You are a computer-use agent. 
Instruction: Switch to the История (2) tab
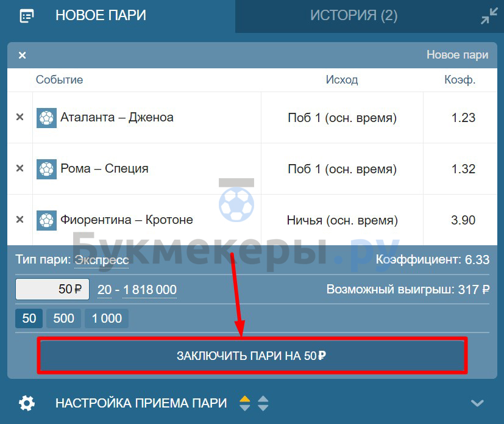(353, 16)
